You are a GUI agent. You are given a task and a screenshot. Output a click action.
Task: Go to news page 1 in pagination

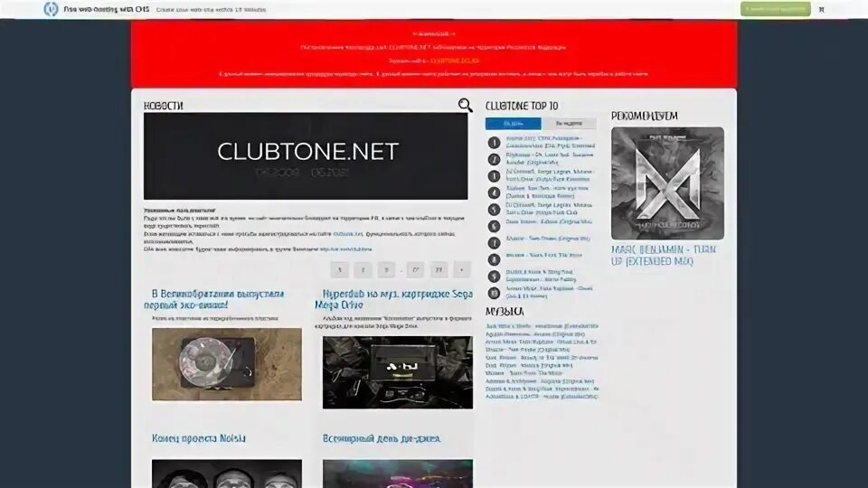339,269
